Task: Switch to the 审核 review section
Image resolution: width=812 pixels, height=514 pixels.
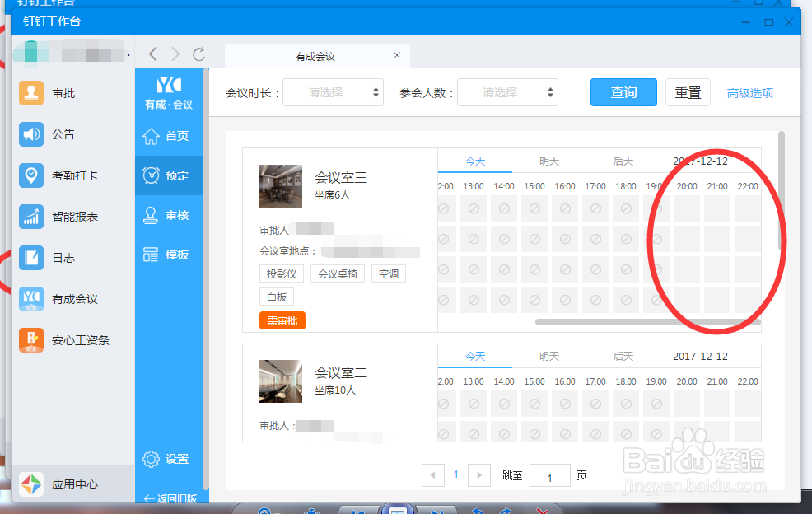Action: pos(168,215)
